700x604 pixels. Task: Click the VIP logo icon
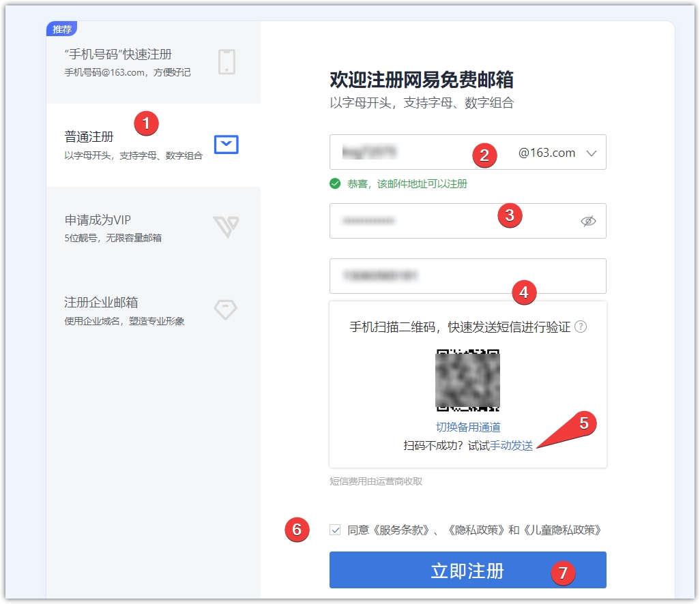click(226, 227)
